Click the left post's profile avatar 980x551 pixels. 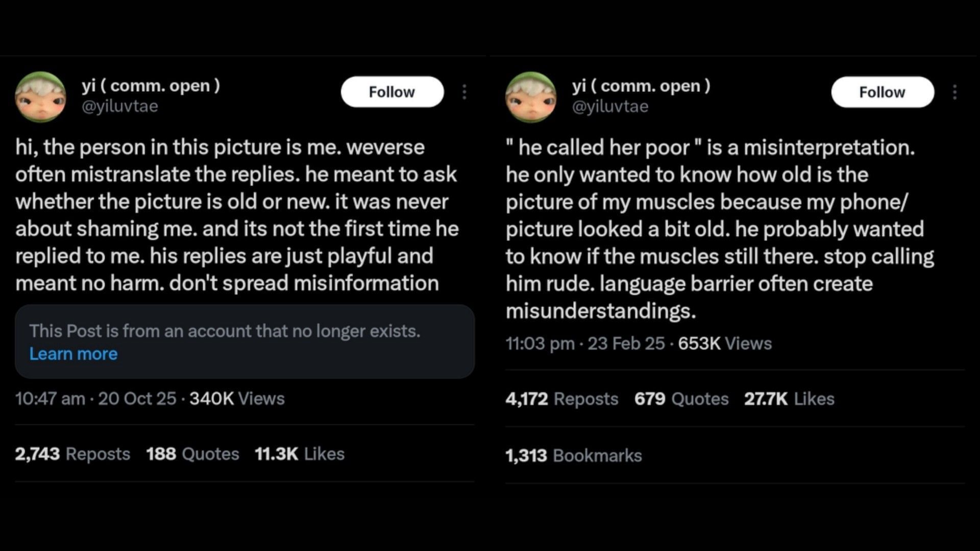point(41,97)
